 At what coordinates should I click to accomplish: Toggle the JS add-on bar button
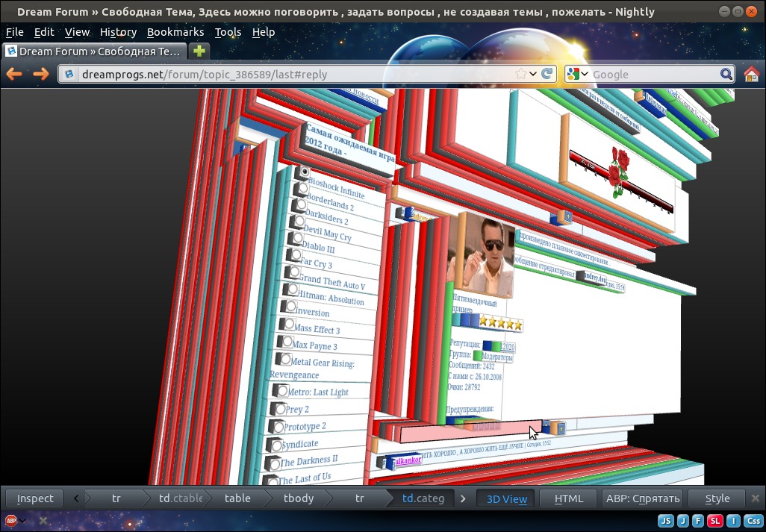[666, 521]
